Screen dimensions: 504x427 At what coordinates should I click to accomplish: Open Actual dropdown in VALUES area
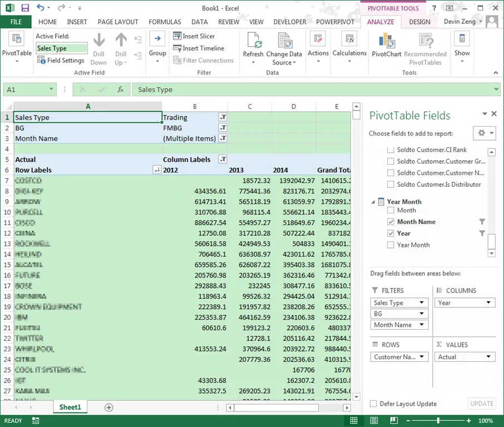(x=488, y=356)
